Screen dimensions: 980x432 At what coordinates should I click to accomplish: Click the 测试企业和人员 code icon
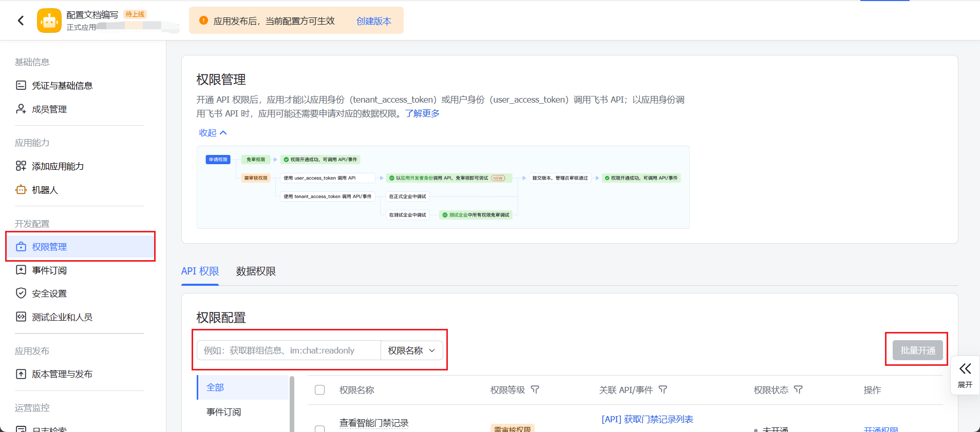click(x=21, y=317)
